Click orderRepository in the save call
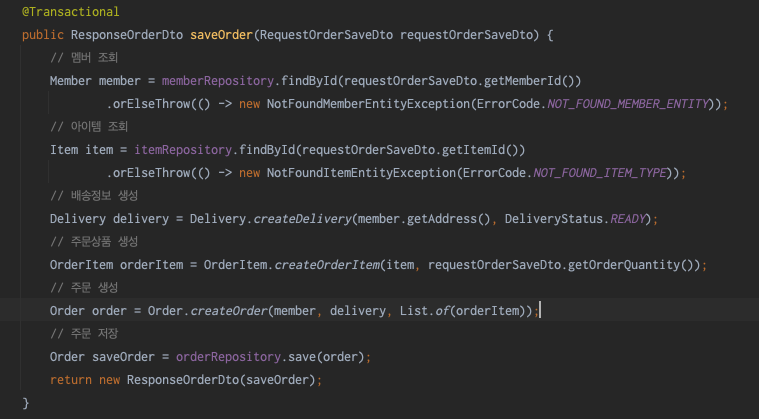This screenshot has height=419, width=759. [228, 357]
